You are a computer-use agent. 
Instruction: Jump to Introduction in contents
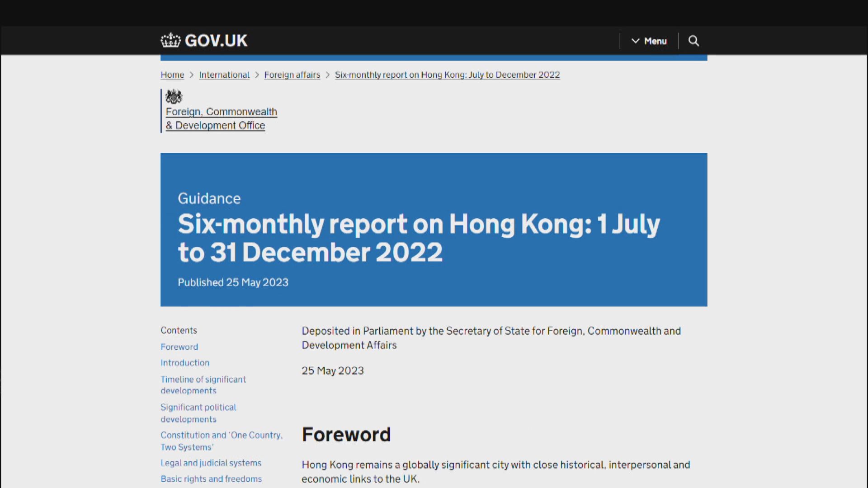pos(185,363)
